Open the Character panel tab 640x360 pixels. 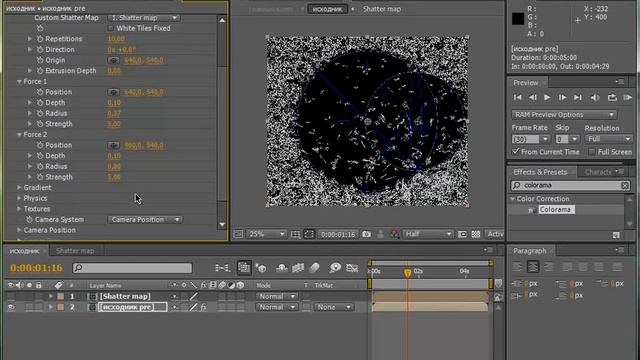598,172
